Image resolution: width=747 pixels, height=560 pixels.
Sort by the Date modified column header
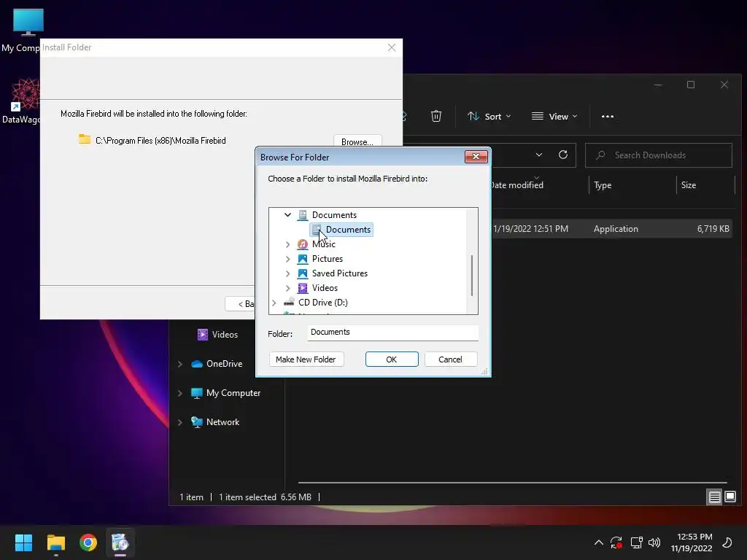(x=517, y=185)
